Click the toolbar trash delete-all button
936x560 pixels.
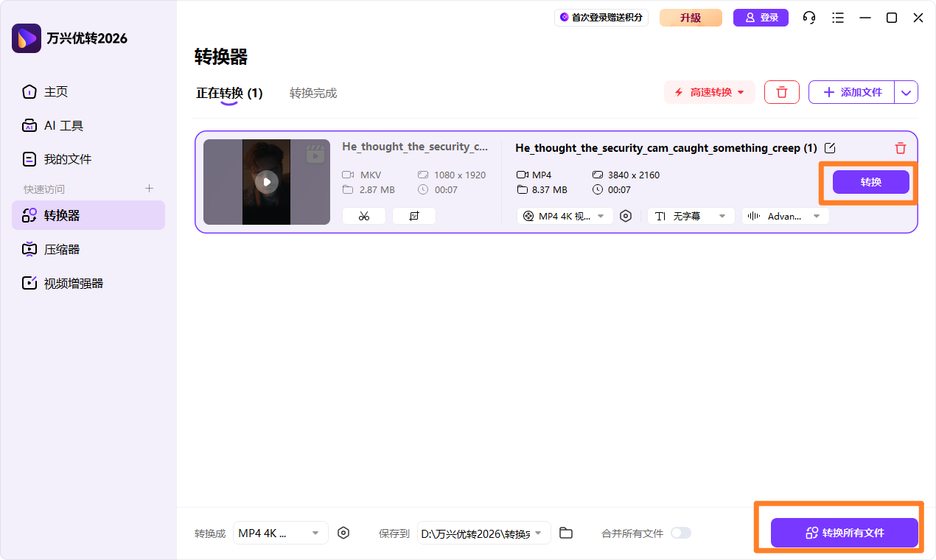click(x=782, y=92)
